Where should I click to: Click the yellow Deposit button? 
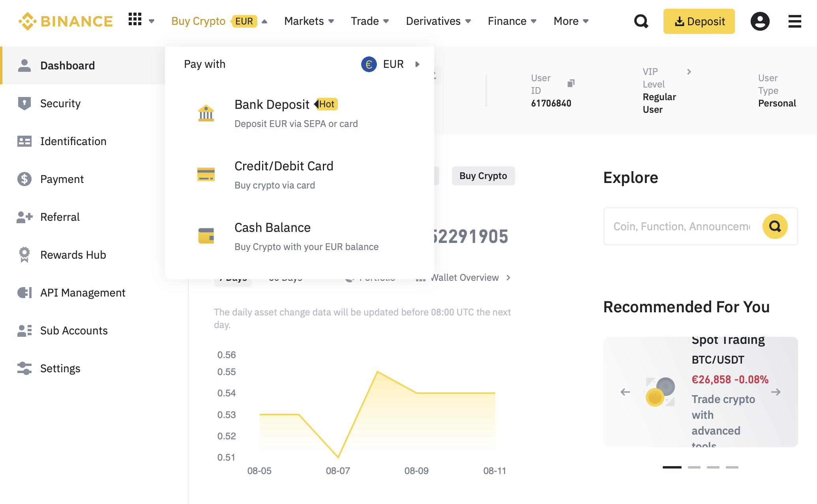click(699, 21)
